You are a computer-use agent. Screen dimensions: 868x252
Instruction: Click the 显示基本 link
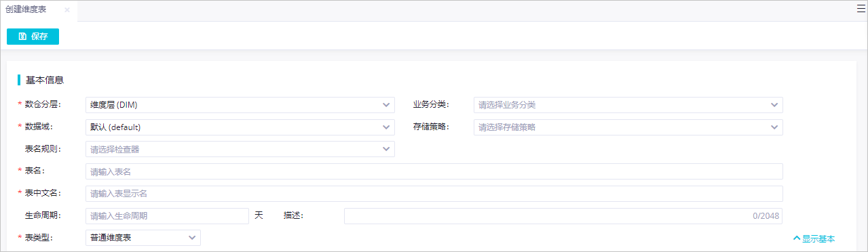818,238
